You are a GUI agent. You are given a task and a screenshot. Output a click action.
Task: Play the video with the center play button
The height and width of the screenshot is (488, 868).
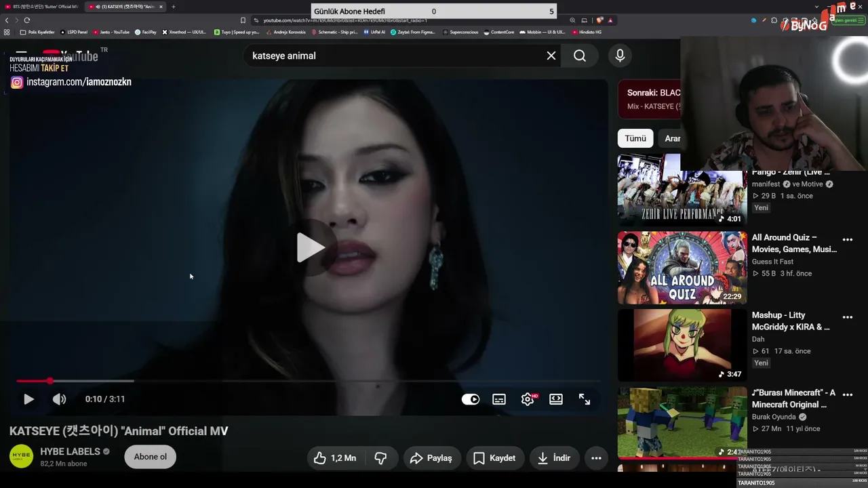click(311, 248)
